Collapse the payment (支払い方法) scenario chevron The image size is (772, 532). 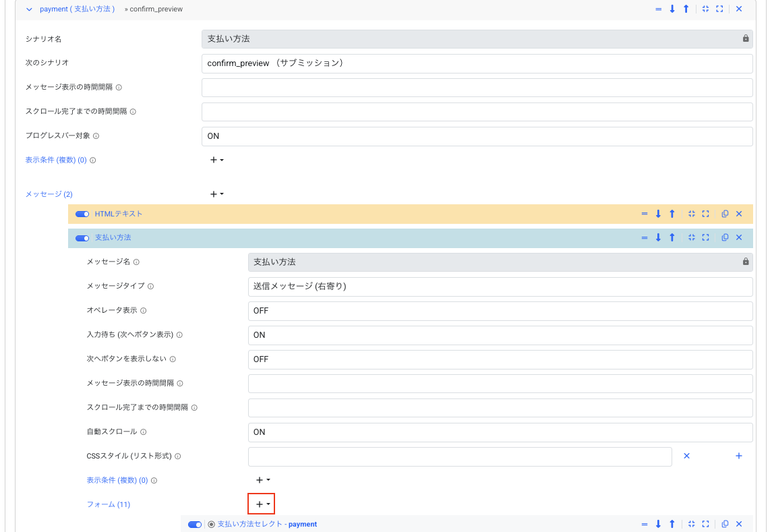tap(29, 9)
